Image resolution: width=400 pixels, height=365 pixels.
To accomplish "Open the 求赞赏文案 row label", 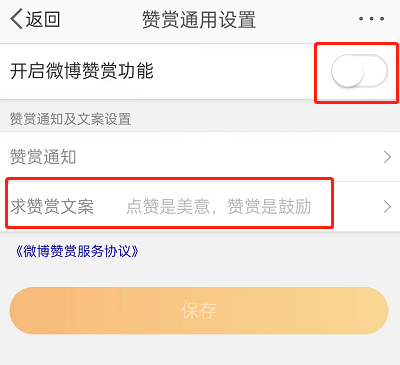I will [52, 206].
